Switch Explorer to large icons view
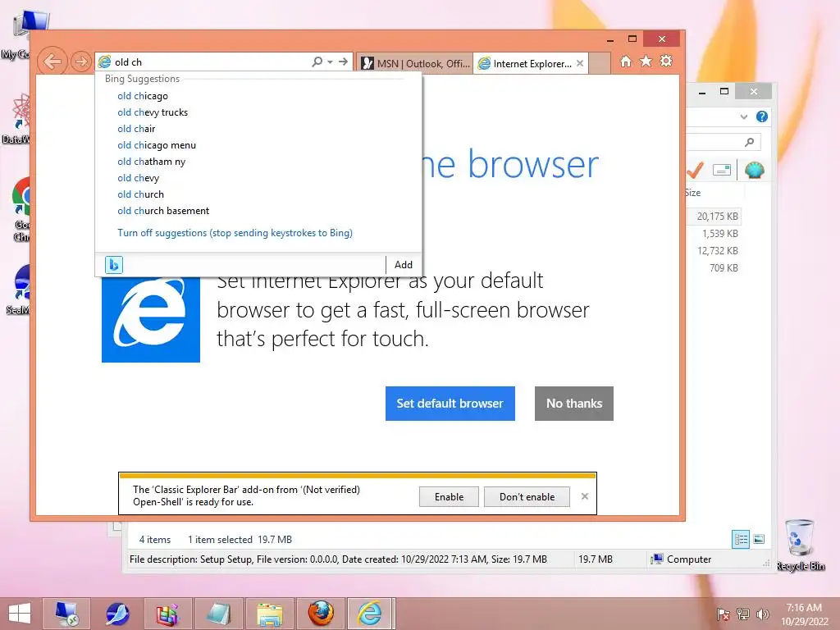This screenshot has width=840, height=630. (759, 539)
